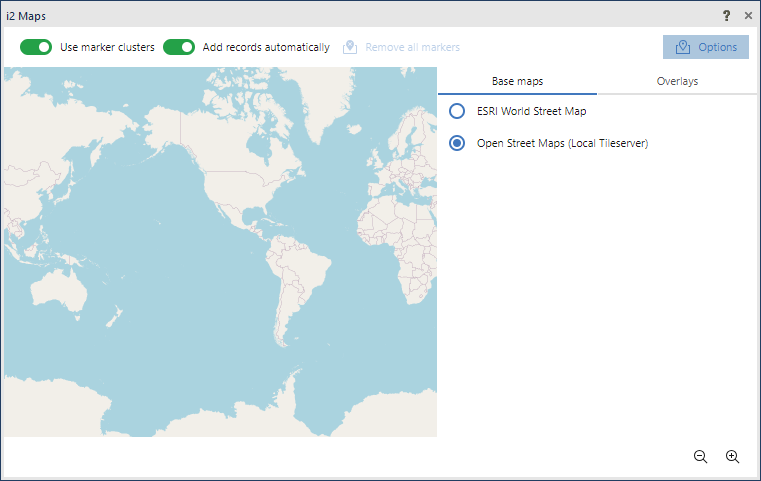The width and height of the screenshot is (761, 481).
Task: Select Open Street Maps (Local Tileserver) radio
Action: 457,143
